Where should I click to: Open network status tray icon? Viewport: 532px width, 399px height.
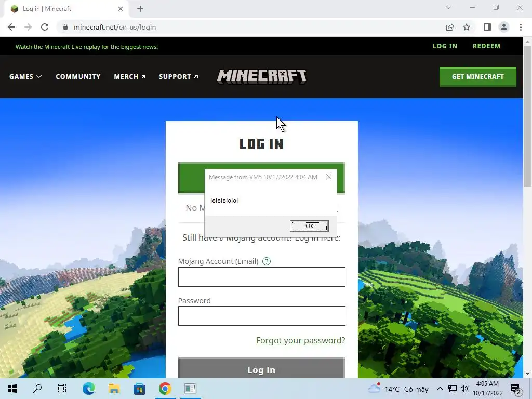click(x=453, y=389)
